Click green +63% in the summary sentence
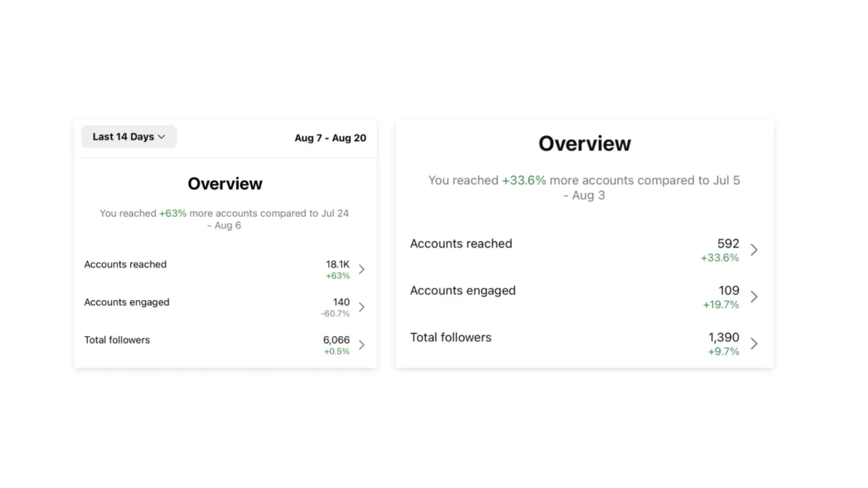Screen dimensions: 868x488 (173, 213)
